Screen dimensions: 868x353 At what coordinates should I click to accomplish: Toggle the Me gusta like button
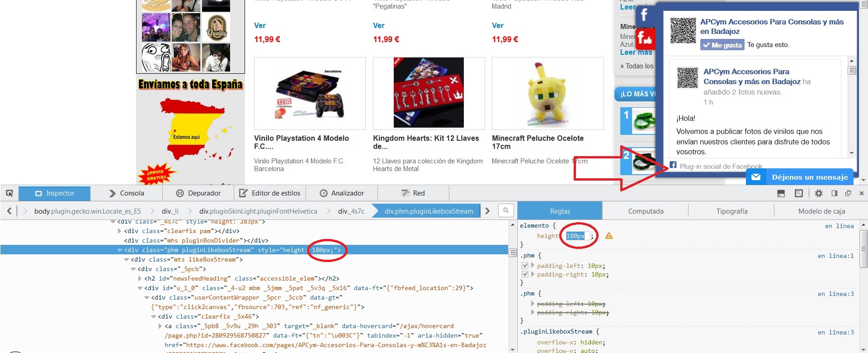[722, 45]
